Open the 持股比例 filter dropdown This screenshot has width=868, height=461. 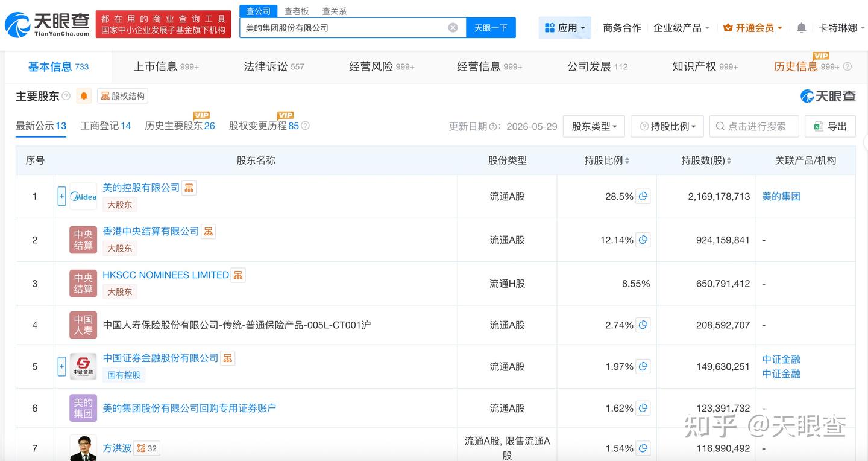[667, 126]
